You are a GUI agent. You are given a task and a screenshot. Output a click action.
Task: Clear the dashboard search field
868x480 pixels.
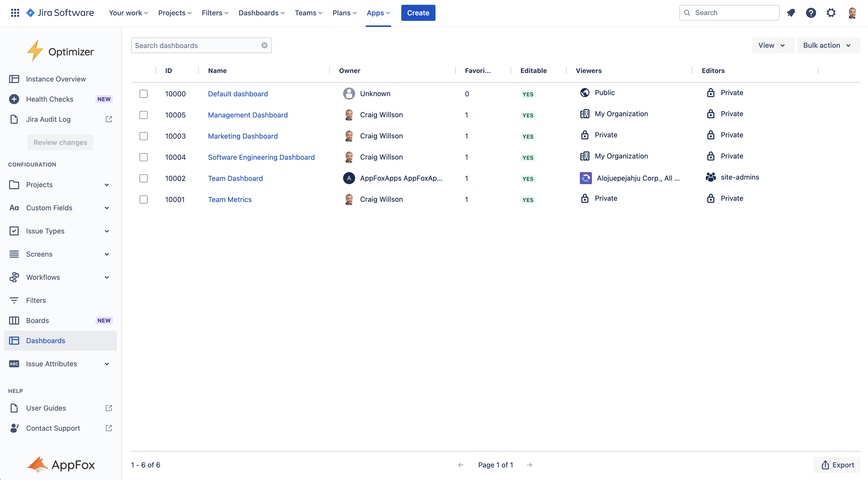point(264,45)
